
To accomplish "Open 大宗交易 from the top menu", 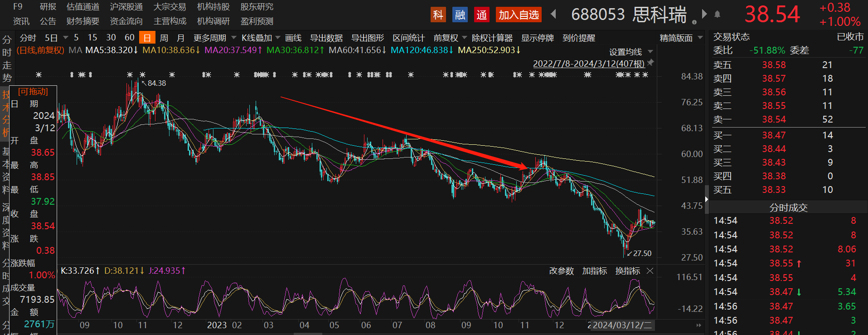I will point(170,7).
